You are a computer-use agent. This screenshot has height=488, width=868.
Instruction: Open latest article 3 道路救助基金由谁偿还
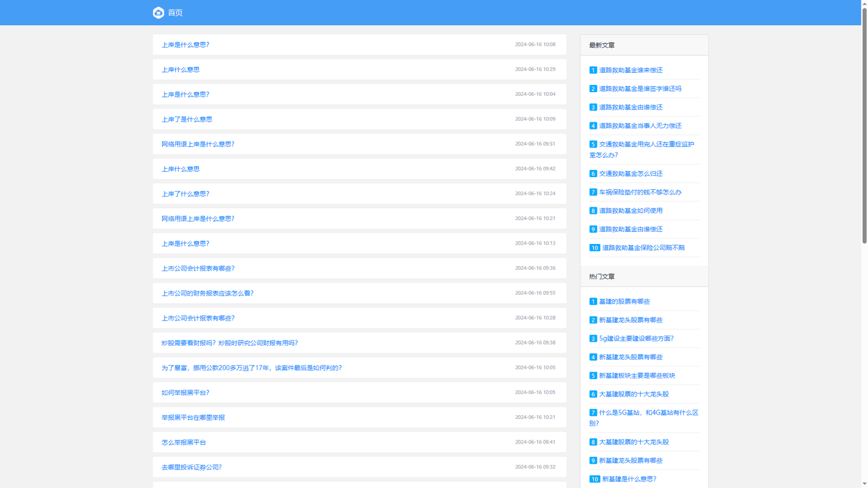631,107
